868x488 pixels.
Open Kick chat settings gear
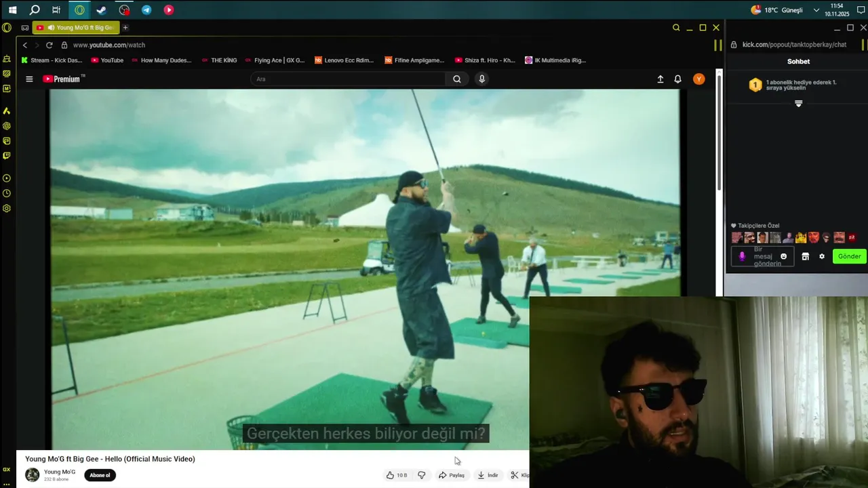click(822, 256)
